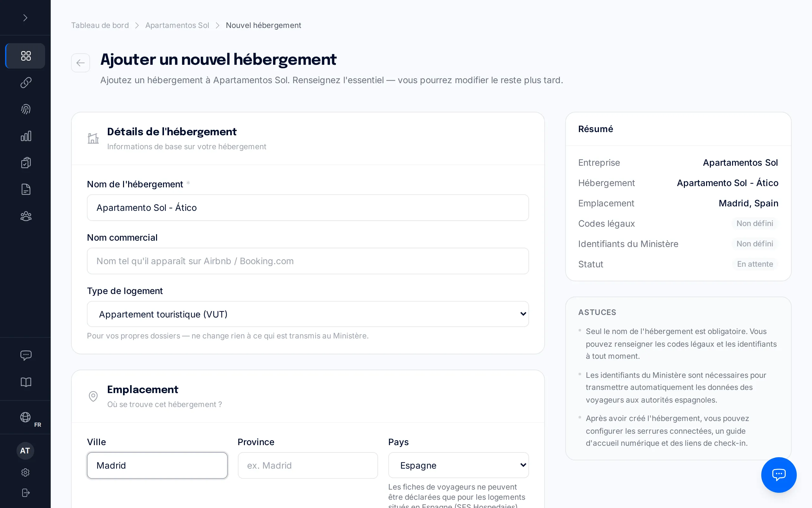Click the ASTUCES heading
This screenshot has width=812, height=508.
(597, 312)
